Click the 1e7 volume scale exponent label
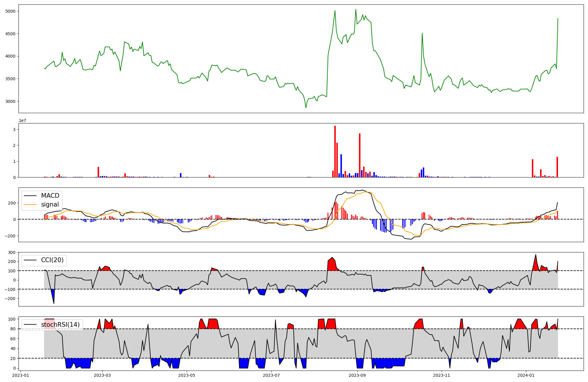Viewport: 588px width, 382px height. tap(22, 121)
